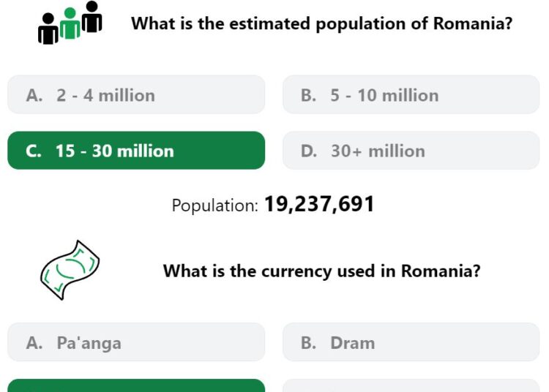Click the currency used in Romania question heading
The image size is (549, 392).
(322, 271)
